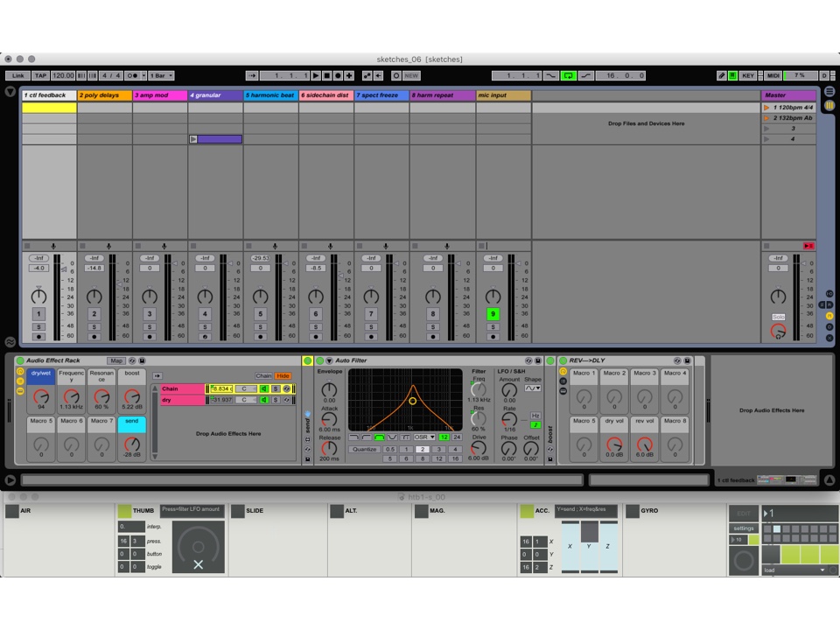Open the 1 Bar quantization menu
The height and width of the screenshot is (630, 840).
(161, 75)
